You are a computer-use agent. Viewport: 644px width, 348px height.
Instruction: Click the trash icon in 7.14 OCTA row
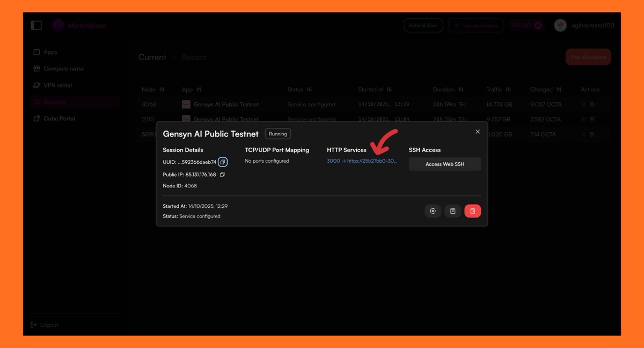pos(583,134)
